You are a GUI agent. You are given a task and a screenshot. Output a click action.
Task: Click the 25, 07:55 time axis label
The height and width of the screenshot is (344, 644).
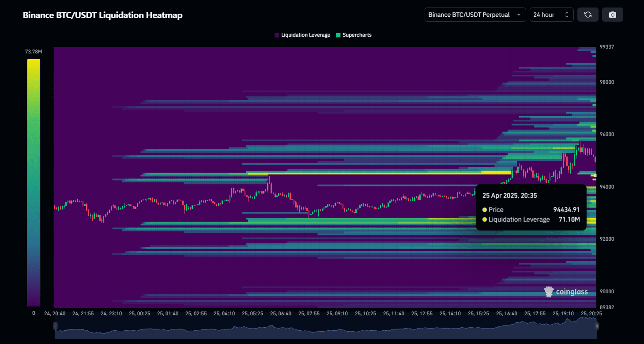pos(309,314)
